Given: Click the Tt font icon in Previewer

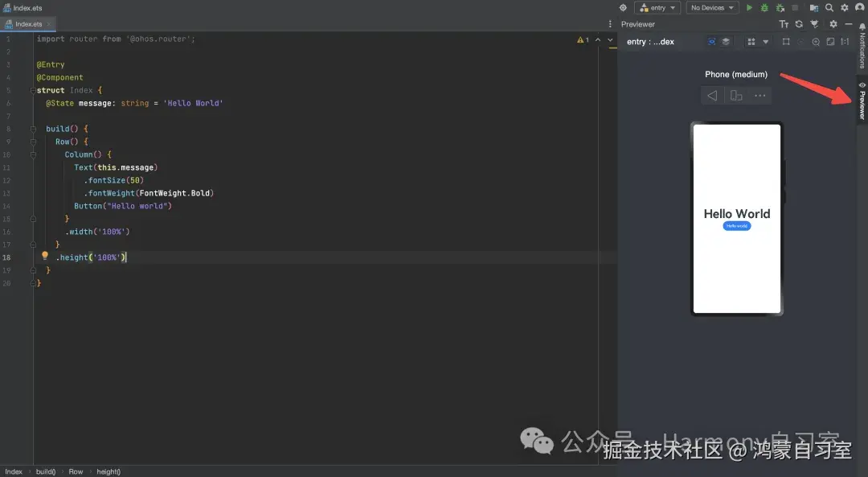Looking at the screenshot, I should pyautogui.click(x=784, y=24).
